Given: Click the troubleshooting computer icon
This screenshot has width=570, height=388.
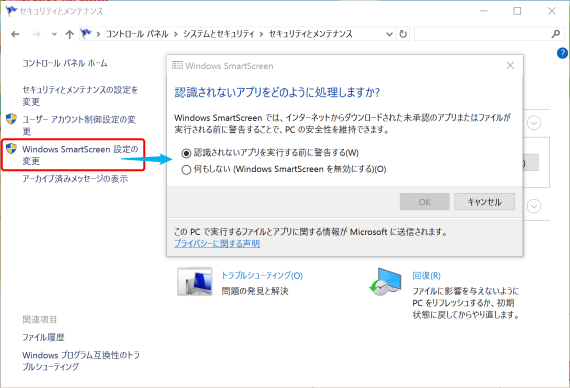Looking at the screenshot, I should [x=195, y=281].
